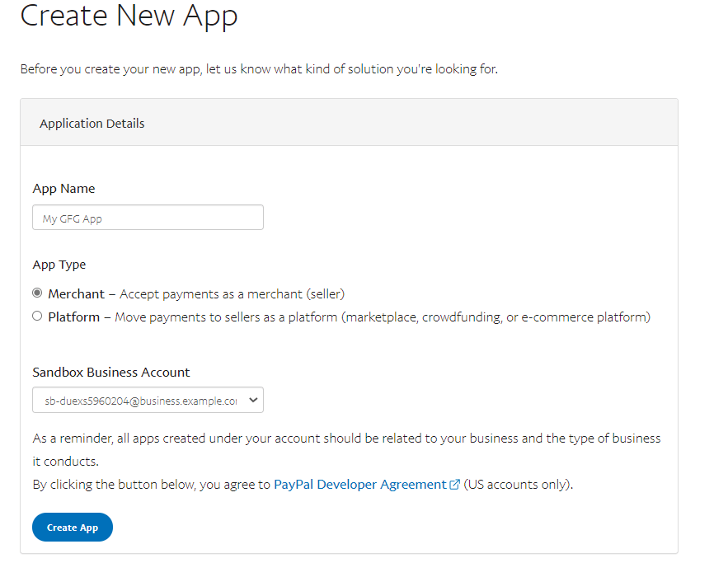Click the App Name field label
The width and height of the screenshot is (728, 577).
[63, 188]
